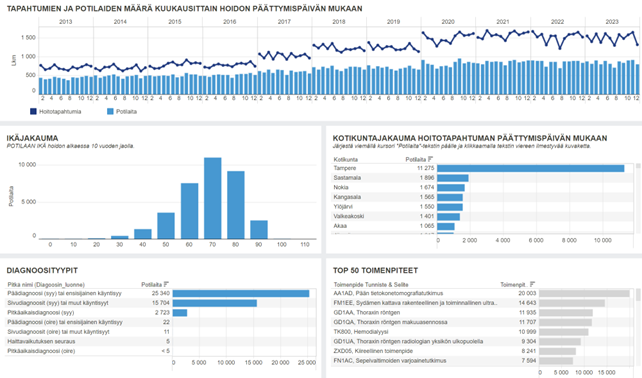Select the Sastamala municipality row
This screenshot has width=642, height=378.
482,178
